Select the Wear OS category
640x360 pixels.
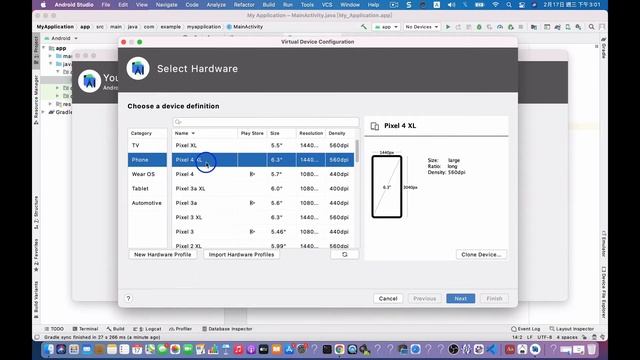(147, 174)
